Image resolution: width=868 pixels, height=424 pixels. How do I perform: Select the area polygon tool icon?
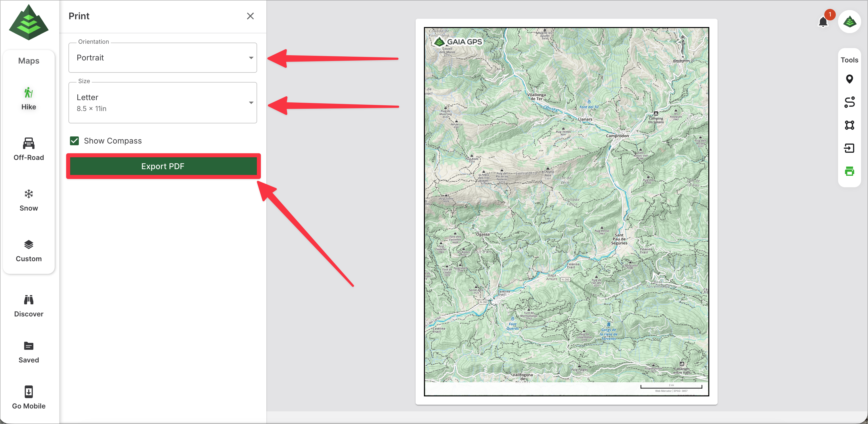point(849,125)
